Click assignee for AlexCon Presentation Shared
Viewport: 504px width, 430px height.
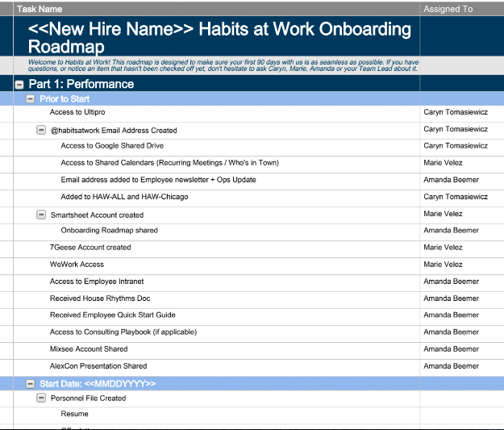pos(452,366)
